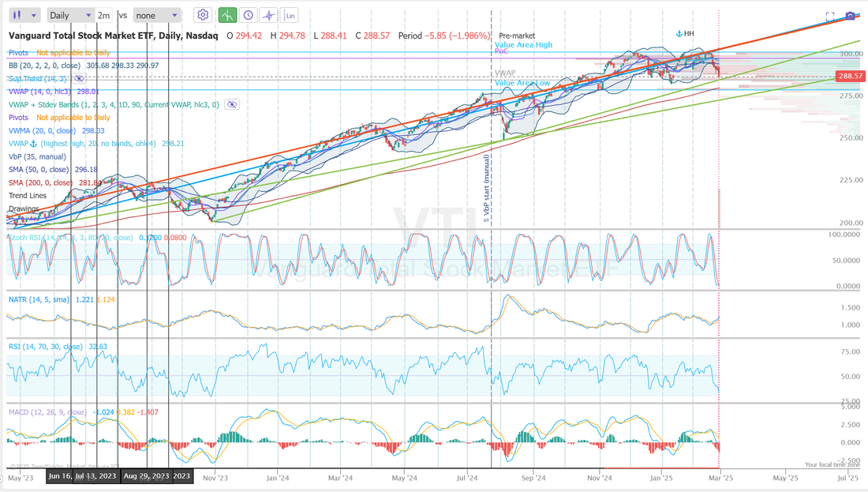The height and width of the screenshot is (492, 868).
Task: Open the Daily timeframe dropdown
Action: click(x=69, y=16)
